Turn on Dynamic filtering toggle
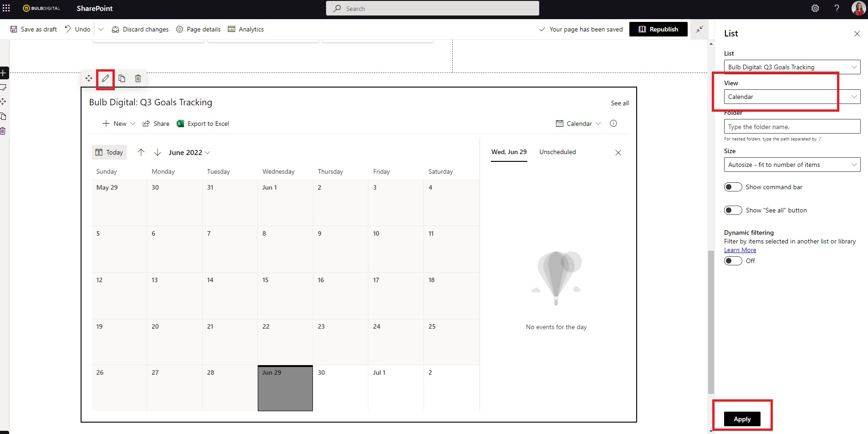This screenshot has width=868, height=434. tap(733, 261)
